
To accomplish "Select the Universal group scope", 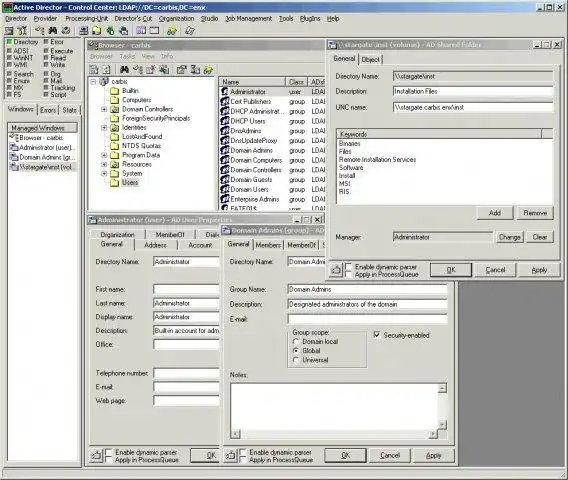I will coord(296,360).
